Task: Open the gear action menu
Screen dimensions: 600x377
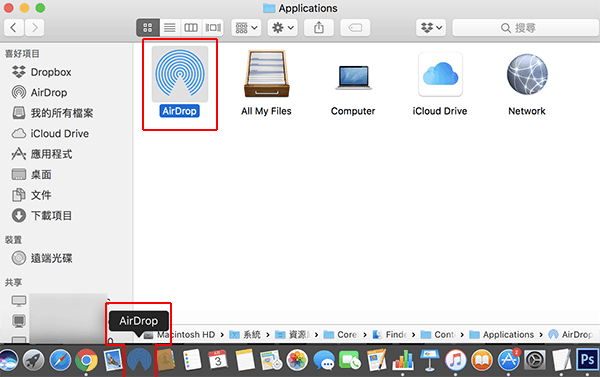Action: [x=282, y=28]
